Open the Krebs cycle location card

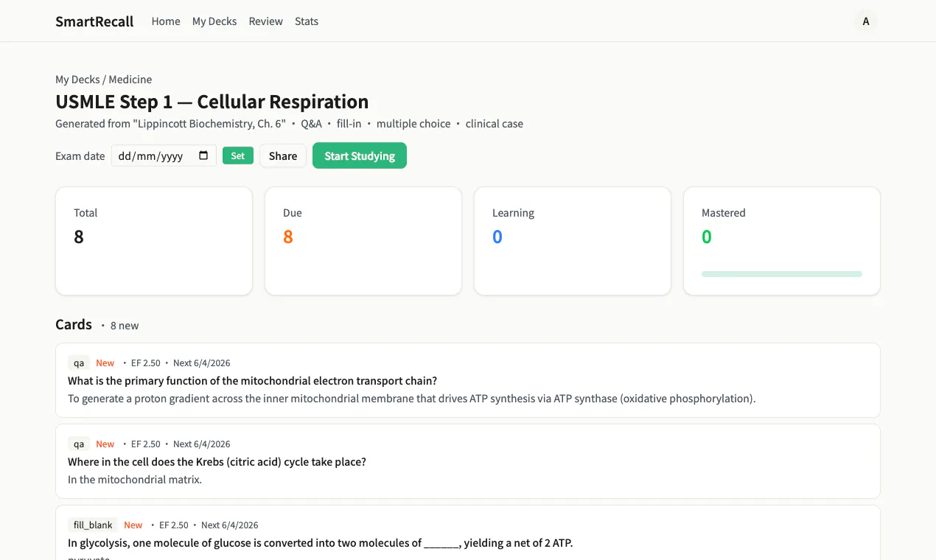[x=468, y=461]
